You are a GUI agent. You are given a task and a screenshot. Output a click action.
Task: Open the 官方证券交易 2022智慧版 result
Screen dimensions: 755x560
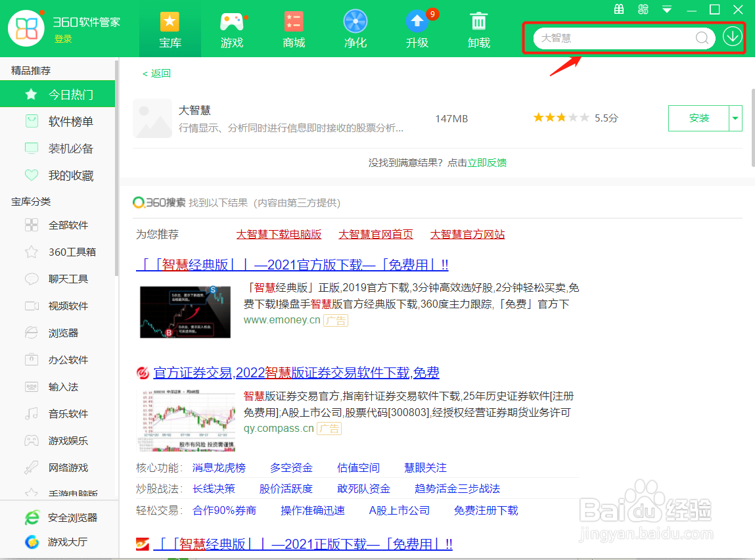296,373
